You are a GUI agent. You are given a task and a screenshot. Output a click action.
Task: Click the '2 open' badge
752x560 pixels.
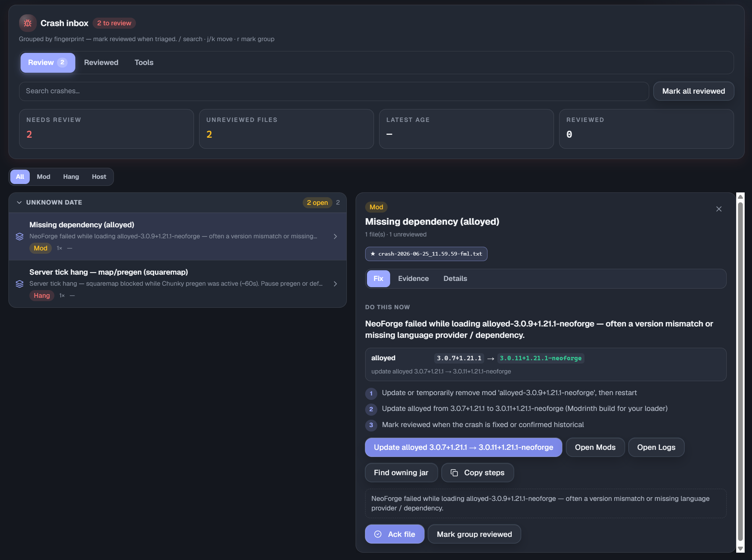click(x=317, y=203)
